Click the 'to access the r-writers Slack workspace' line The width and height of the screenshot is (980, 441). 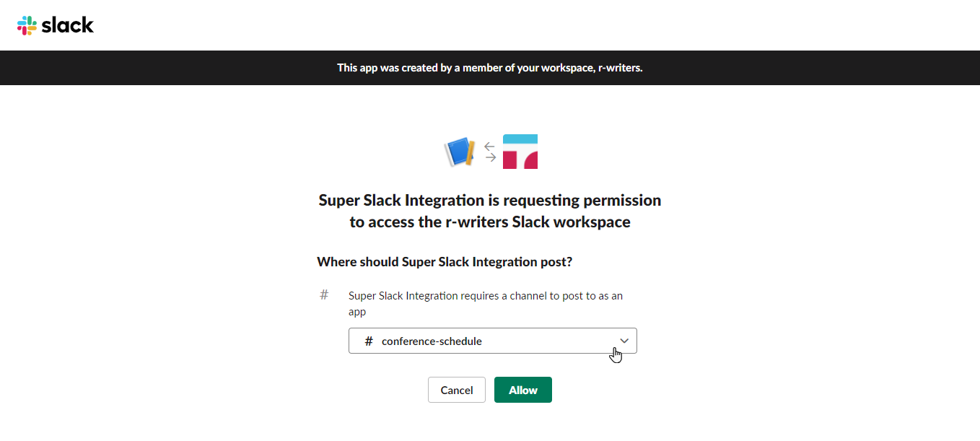click(x=489, y=222)
